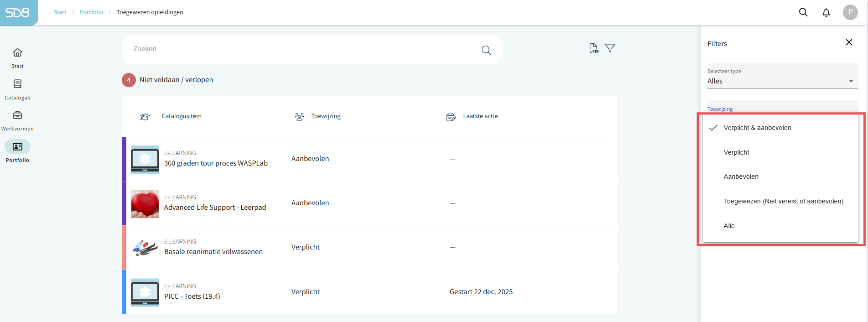This screenshot has width=868, height=322.
Task: Click the Start breadcrumb link
Action: (60, 12)
